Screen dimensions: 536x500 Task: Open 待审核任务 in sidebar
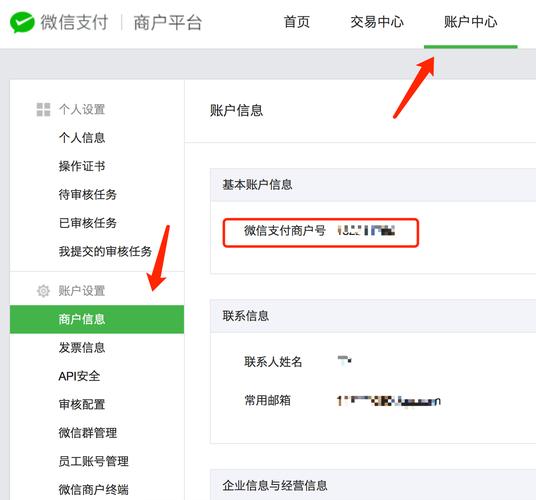coord(88,194)
